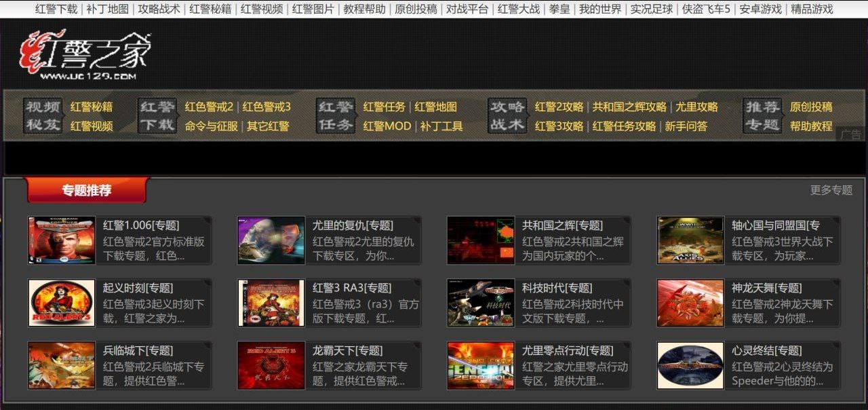Open the 轴心国与同盟国 topic thumbnail
Viewport: 868px width, 410px height.
click(690, 240)
